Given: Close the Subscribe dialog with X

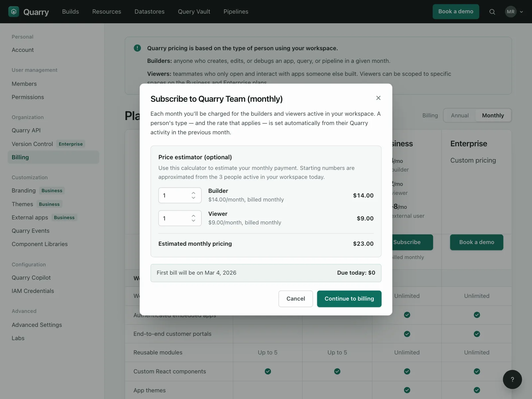Looking at the screenshot, I should click(x=378, y=98).
